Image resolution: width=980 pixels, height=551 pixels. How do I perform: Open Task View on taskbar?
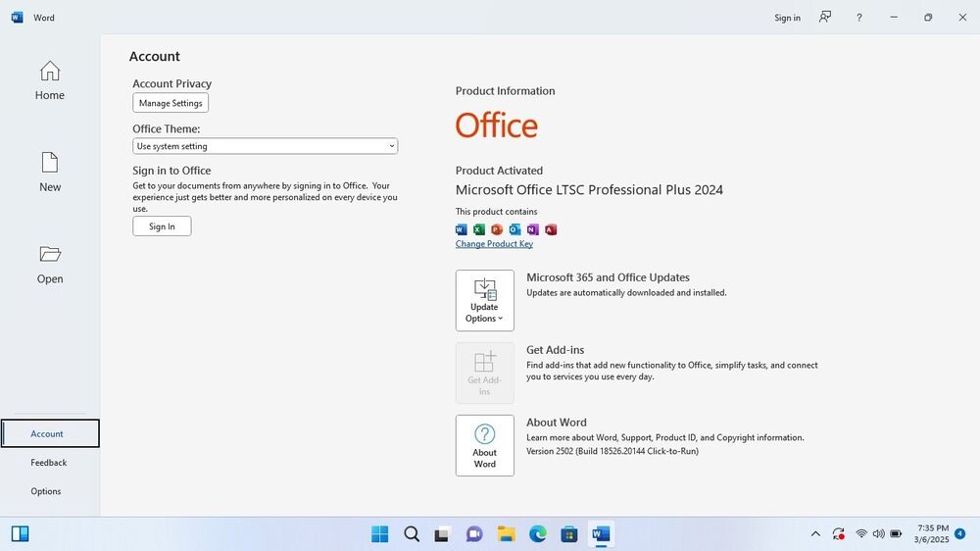coord(443,533)
